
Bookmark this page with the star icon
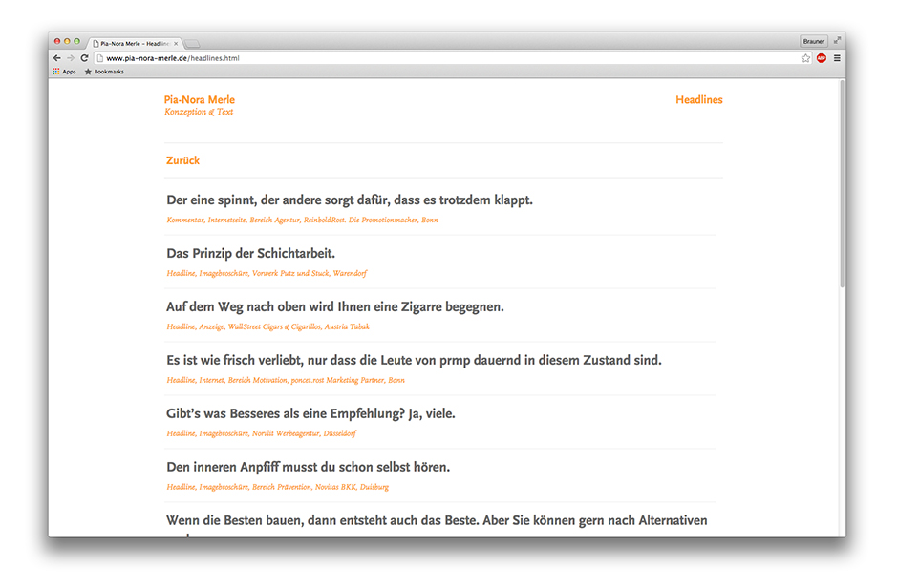pyautogui.click(x=805, y=58)
